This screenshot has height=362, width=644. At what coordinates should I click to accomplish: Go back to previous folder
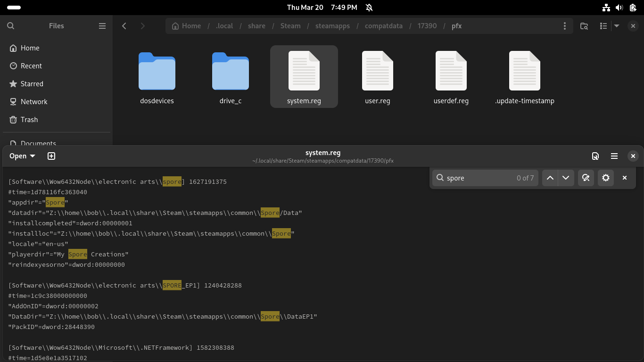(x=124, y=26)
